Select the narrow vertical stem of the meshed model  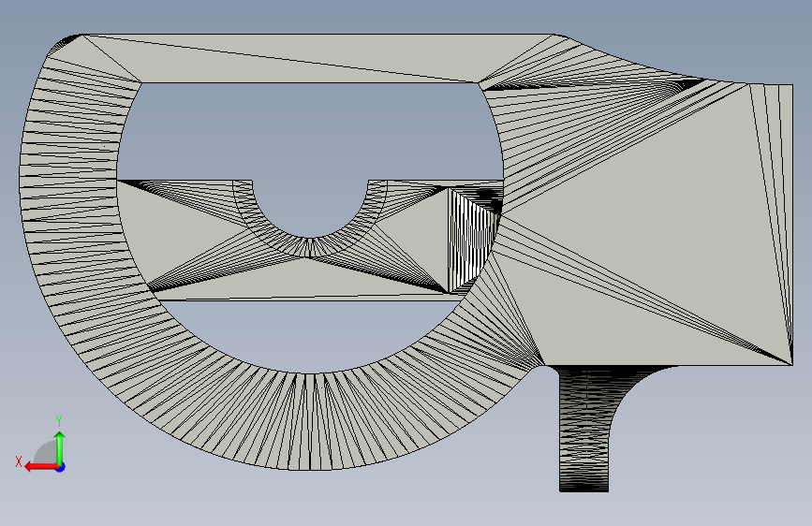click(583, 430)
